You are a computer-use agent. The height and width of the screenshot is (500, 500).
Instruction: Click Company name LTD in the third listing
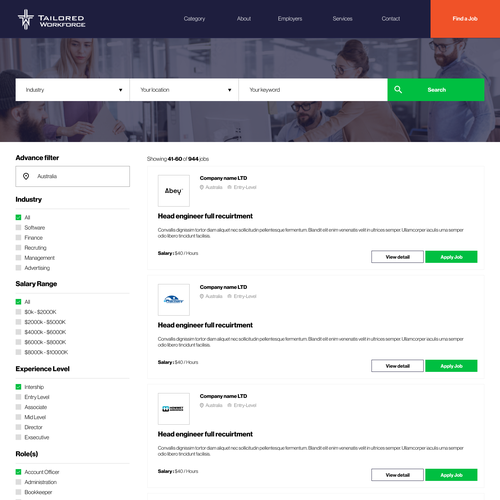(223, 396)
